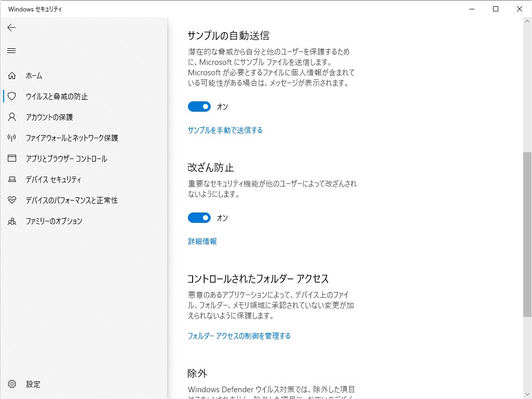Click the Home house icon

[12, 76]
